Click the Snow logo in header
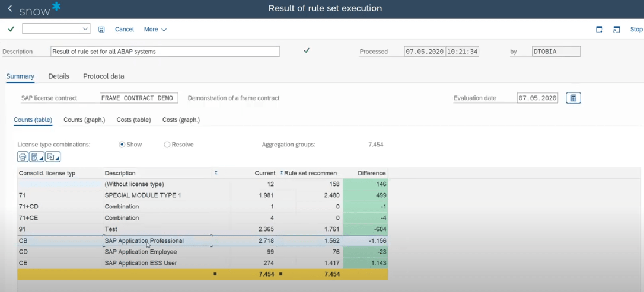Image resolution: width=644 pixels, height=292 pixels. coord(40,9)
